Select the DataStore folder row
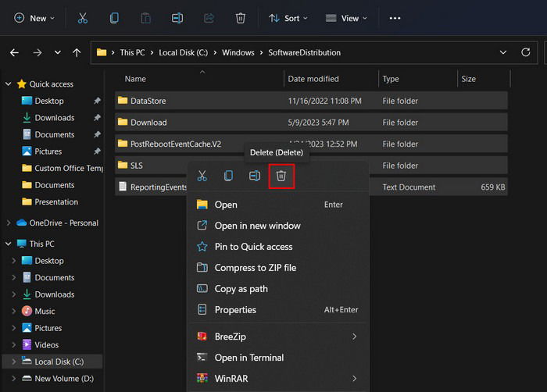This screenshot has width=547, height=392. pyautogui.click(x=311, y=101)
